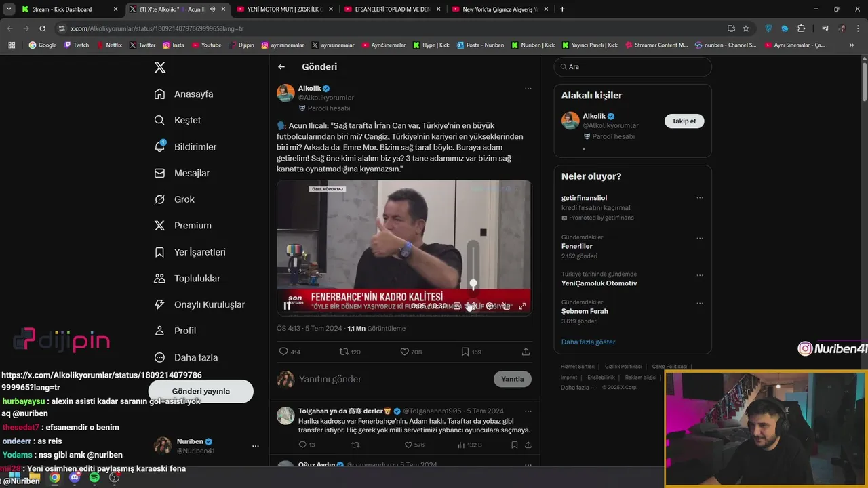Screen dimensions: 868x488
Task: Open the Nuriben account options dots
Action: pyautogui.click(x=256, y=446)
